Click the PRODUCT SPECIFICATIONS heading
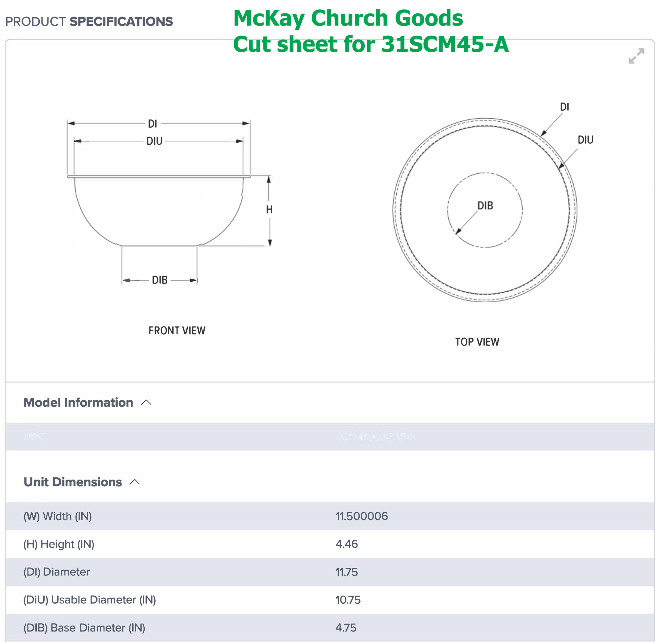The width and height of the screenshot is (672, 642). (89, 22)
